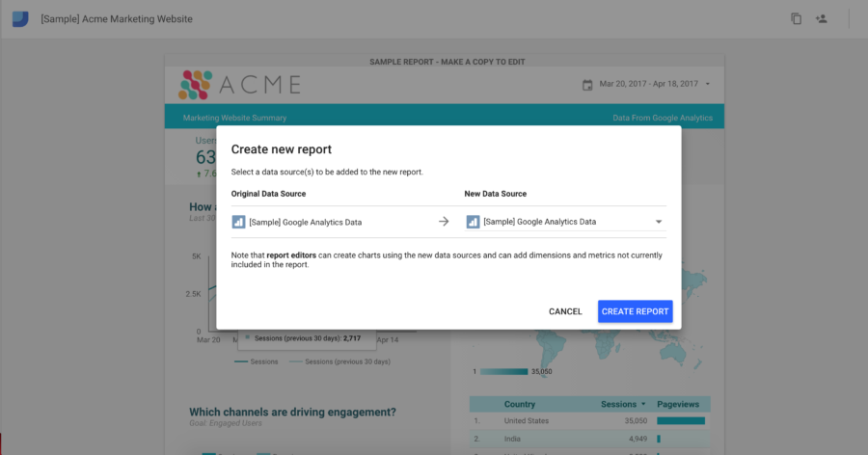This screenshot has height=455, width=868.
Task: Click the Mar 20, 2017 - Apr 18, 2017 range
Action: click(x=649, y=84)
